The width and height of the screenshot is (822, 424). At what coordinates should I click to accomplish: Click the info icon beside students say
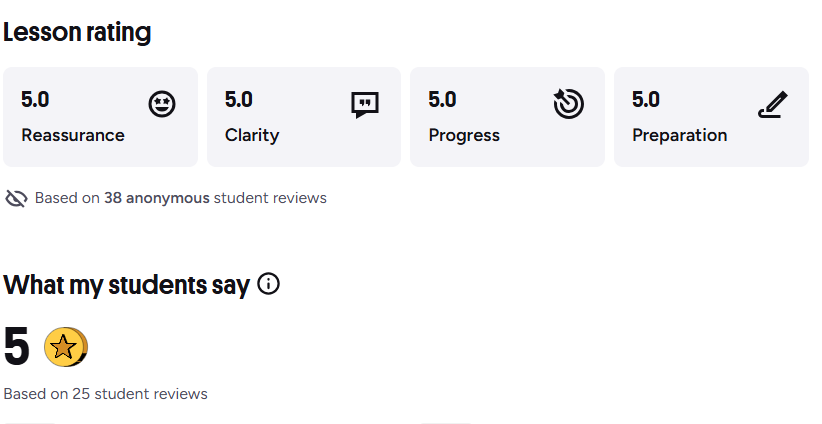[x=268, y=284]
